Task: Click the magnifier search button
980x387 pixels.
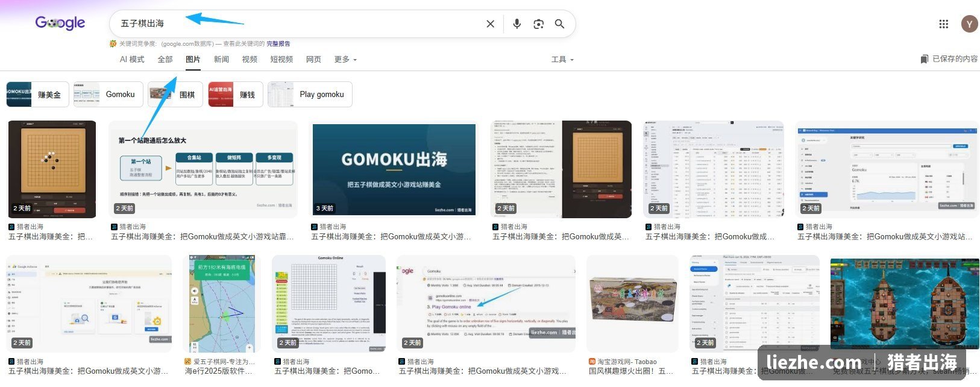Action: 559,24
